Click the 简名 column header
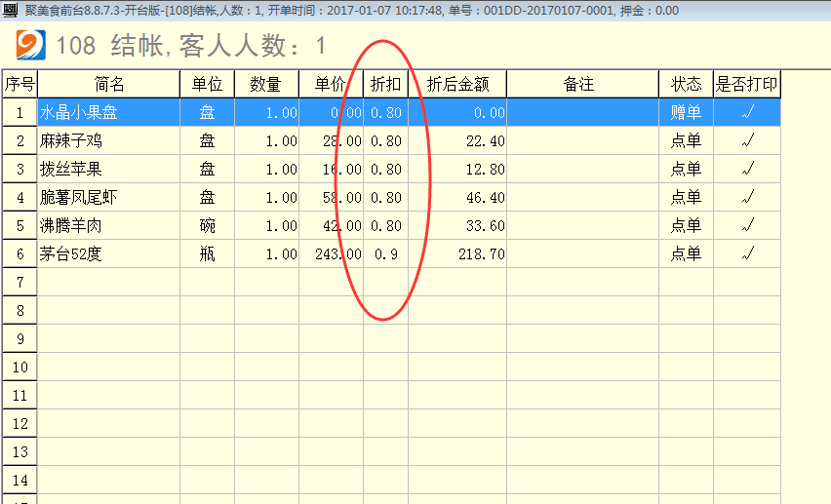Screen dimensions: 831x504 [108, 85]
